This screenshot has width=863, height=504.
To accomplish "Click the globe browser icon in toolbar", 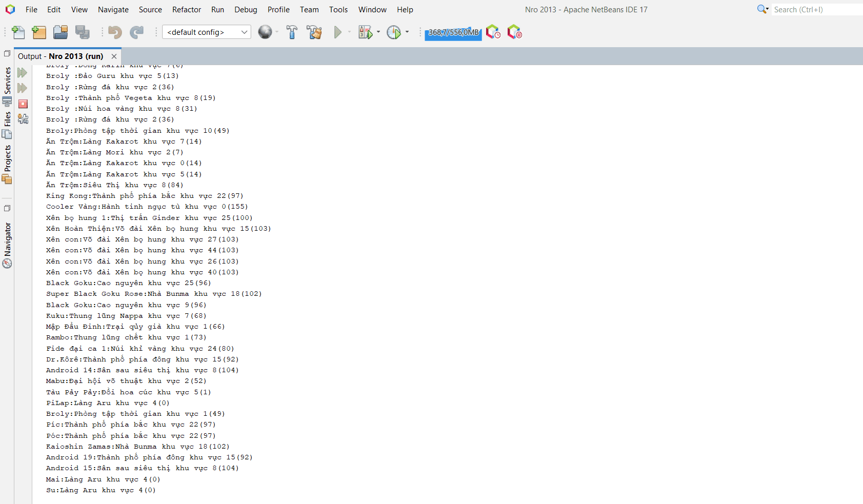I will pos(265,32).
